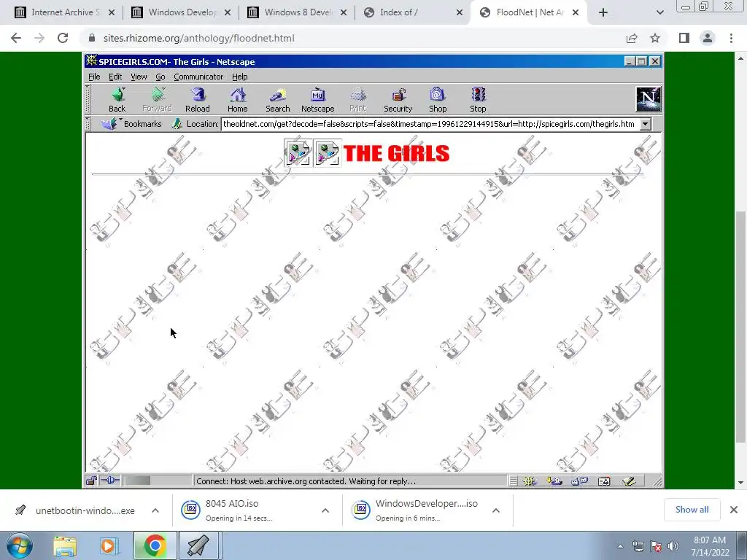
Task: Open Netscape Search toolbar button
Action: pos(278,100)
